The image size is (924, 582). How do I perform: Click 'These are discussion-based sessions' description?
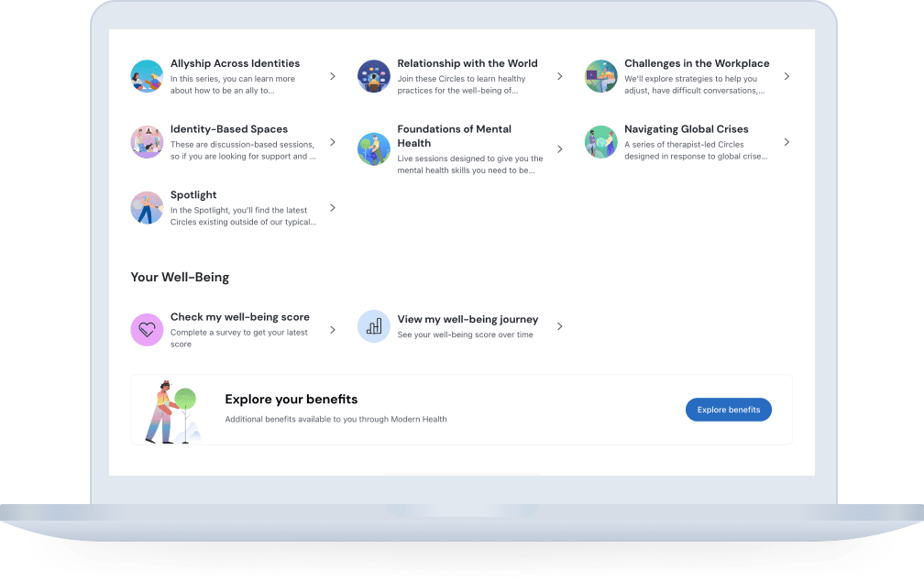click(x=243, y=150)
